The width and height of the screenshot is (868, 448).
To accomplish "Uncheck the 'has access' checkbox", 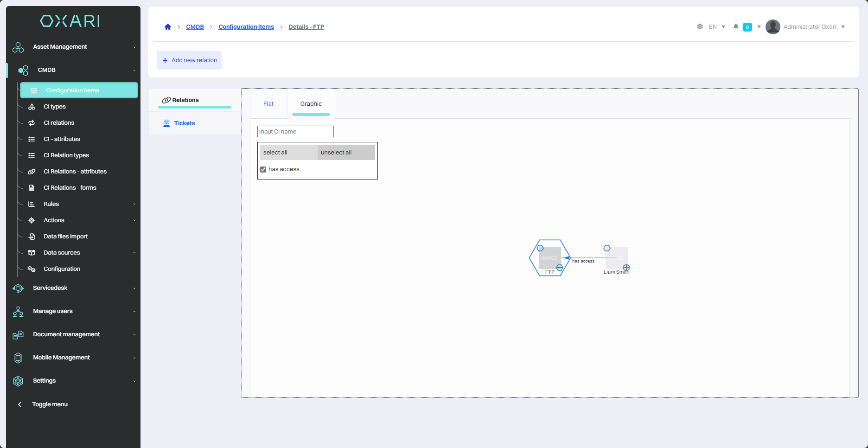I will coord(263,170).
